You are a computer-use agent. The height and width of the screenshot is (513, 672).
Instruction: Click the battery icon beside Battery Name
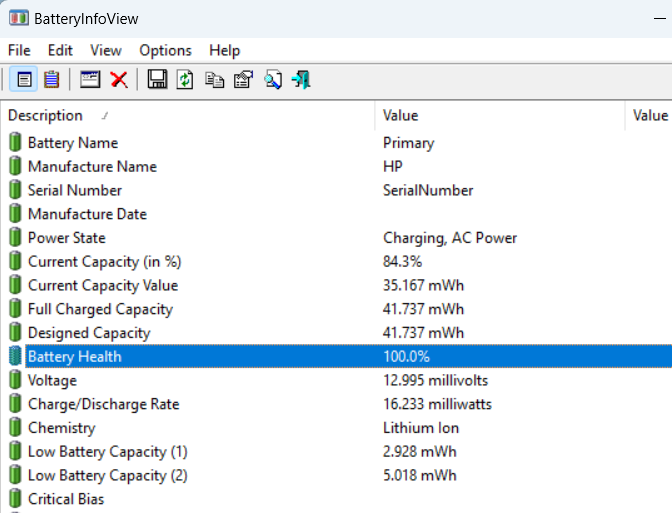pos(15,142)
